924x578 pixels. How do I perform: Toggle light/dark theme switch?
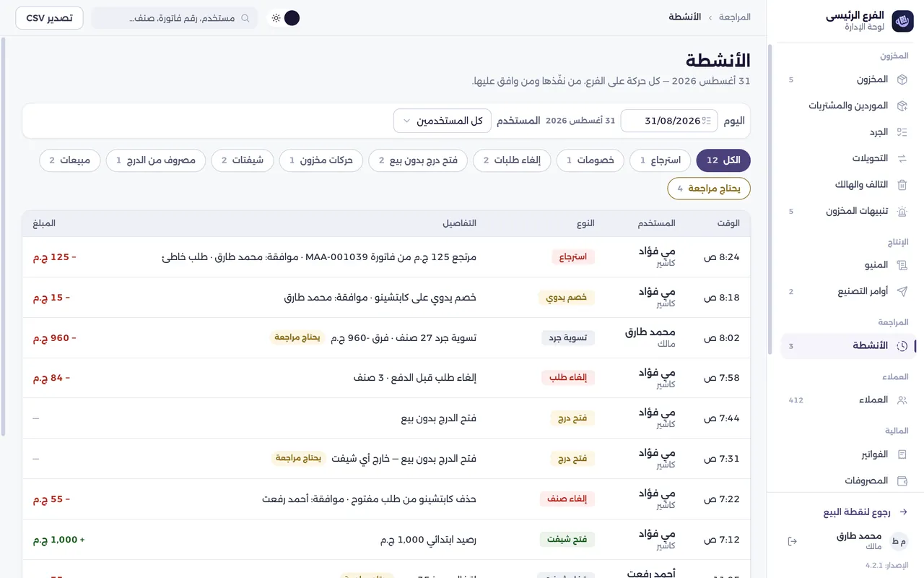coord(284,18)
